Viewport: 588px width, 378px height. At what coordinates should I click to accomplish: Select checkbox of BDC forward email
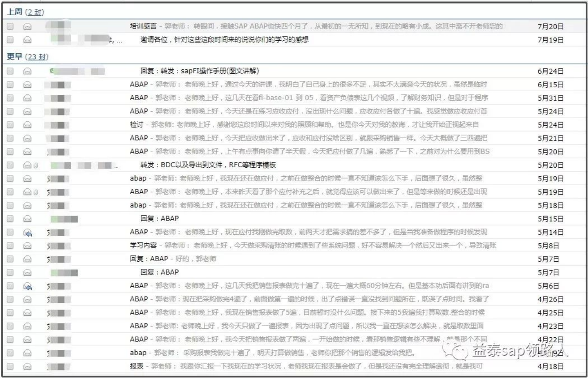pyautogui.click(x=10, y=165)
